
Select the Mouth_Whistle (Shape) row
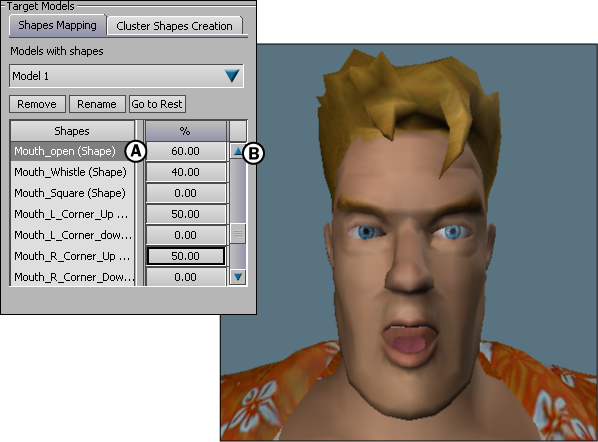click(x=72, y=172)
